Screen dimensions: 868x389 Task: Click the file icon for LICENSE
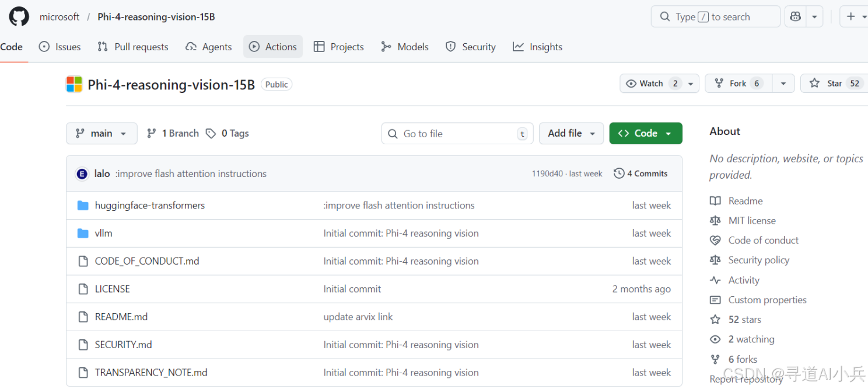(83, 289)
